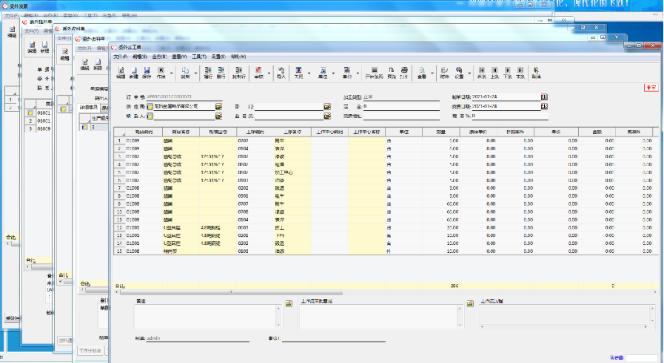This screenshot has height=363, width=664.
Task: Go to the previous record
Action: tap(495, 72)
